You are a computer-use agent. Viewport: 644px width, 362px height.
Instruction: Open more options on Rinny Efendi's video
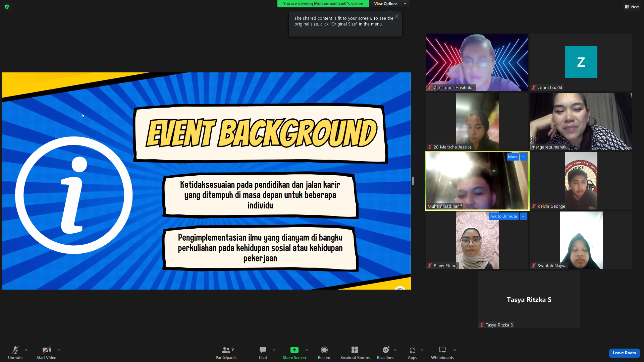524,216
